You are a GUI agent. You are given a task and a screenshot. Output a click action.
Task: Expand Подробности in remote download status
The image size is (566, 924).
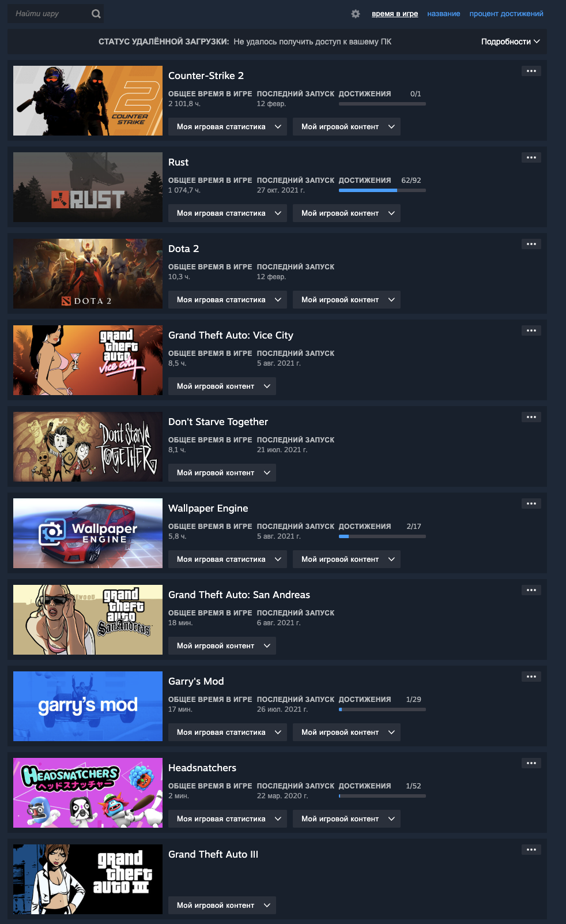(511, 42)
